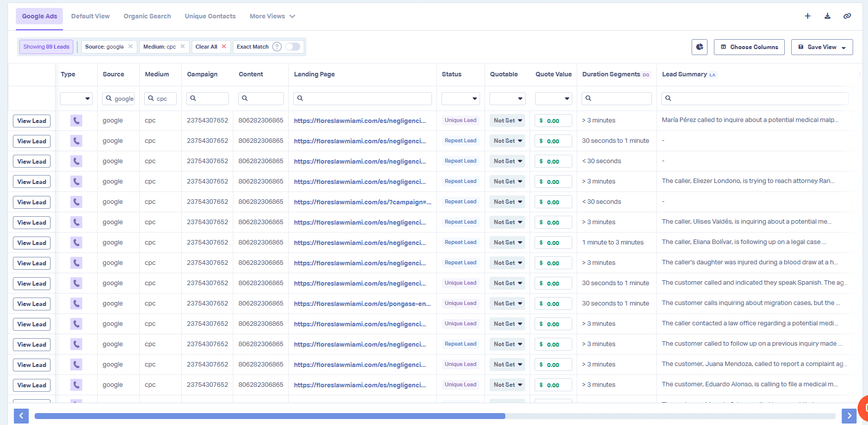The height and width of the screenshot is (425, 868).
Task: Switch to the Default View tab
Action: [90, 16]
